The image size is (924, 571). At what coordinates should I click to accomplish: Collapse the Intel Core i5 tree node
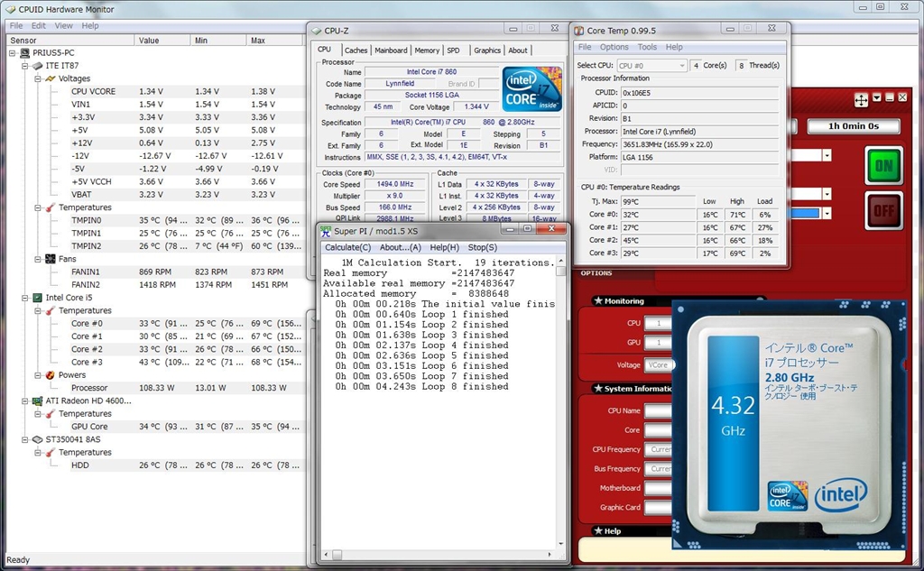pyautogui.click(x=25, y=297)
